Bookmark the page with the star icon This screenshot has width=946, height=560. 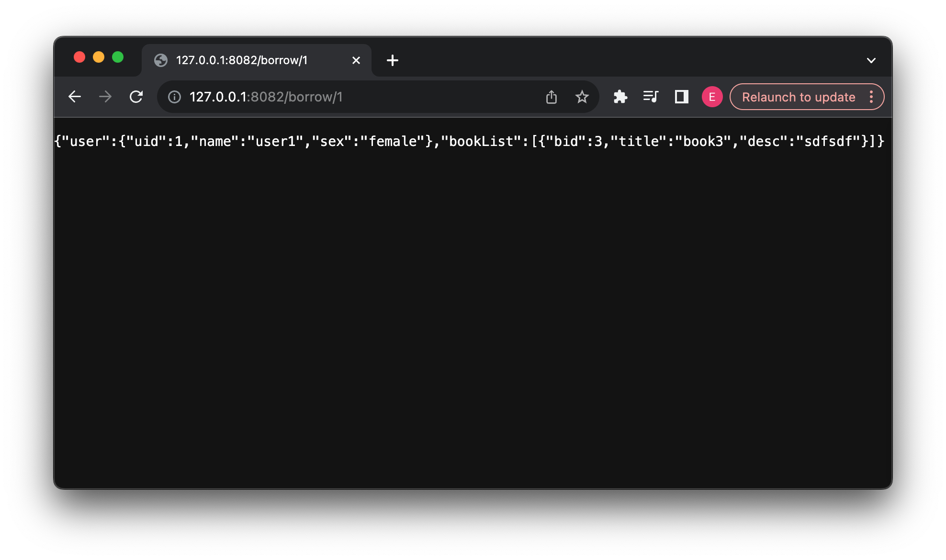pos(582,96)
